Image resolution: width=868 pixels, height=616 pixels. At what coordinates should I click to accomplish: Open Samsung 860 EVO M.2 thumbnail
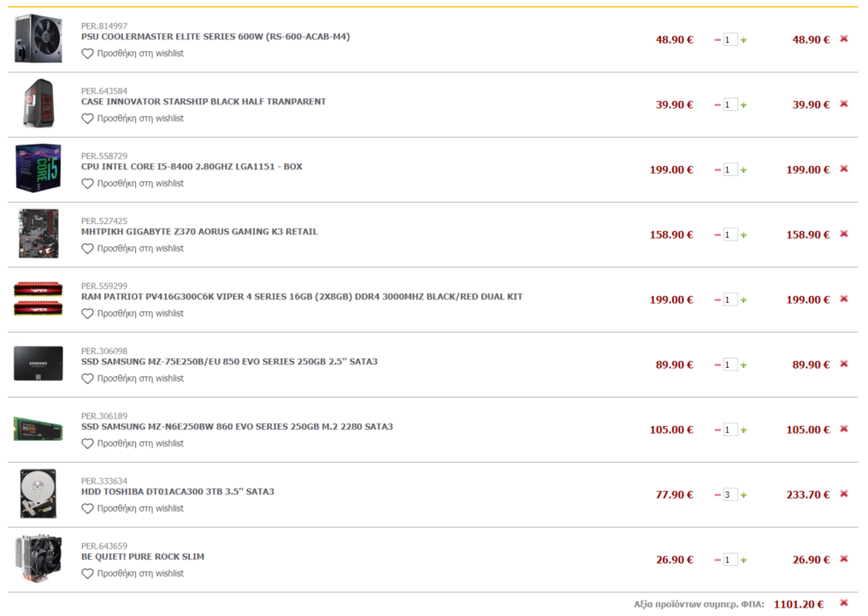tap(38, 429)
